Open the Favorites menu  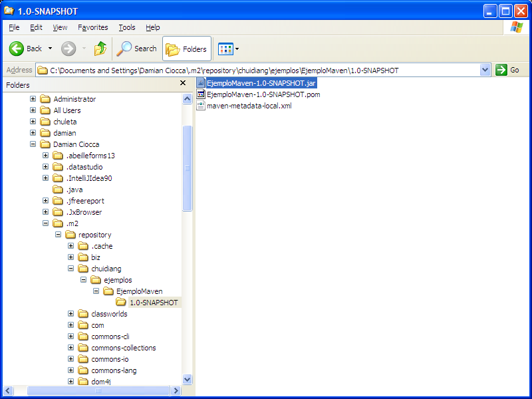point(93,27)
